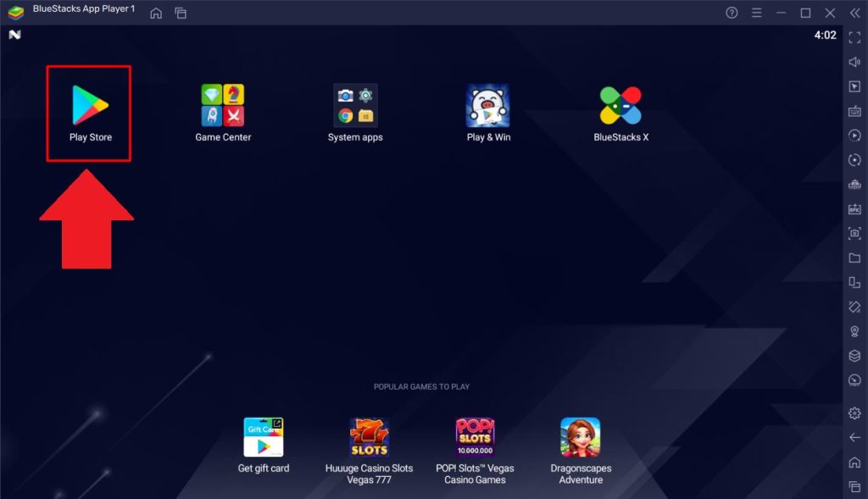This screenshot has height=499, width=868.
Task: Open the screenshot tool in the sidebar
Action: pyautogui.click(x=854, y=233)
